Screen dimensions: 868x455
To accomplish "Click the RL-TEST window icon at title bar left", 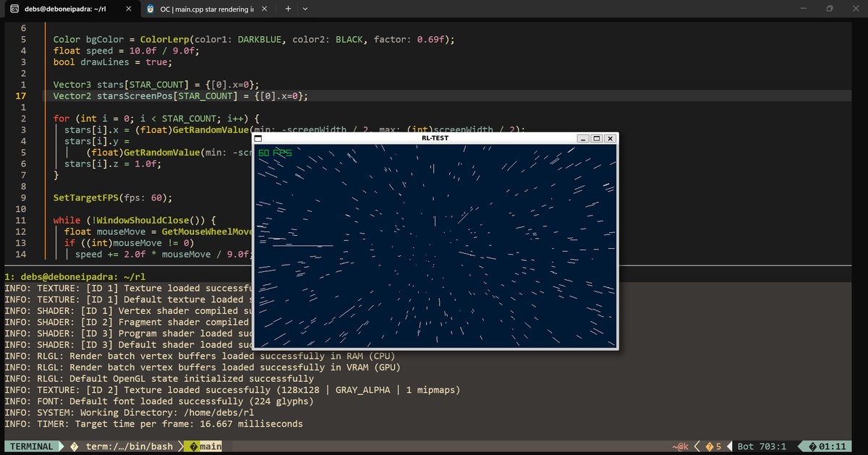I will pyautogui.click(x=258, y=137).
